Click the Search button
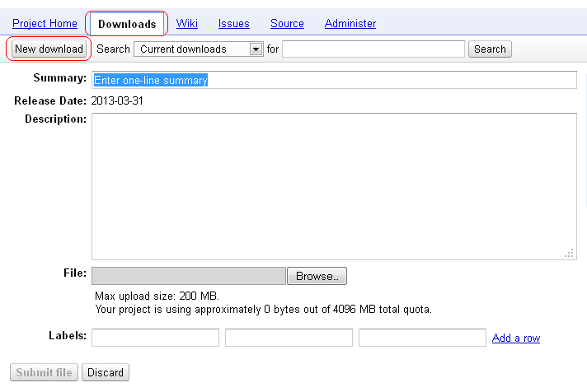The height and width of the screenshot is (392, 587). coord(490,49)
